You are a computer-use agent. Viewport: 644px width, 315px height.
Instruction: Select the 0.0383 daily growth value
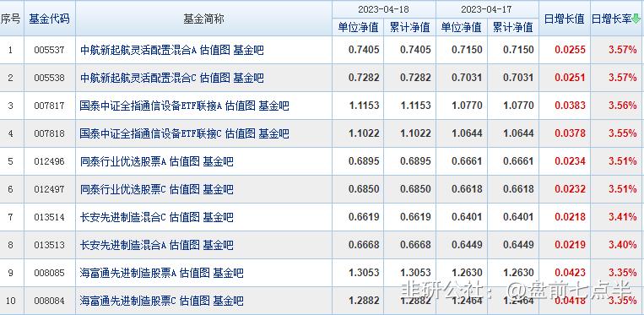pyautogui.click(x=570, y=106)
